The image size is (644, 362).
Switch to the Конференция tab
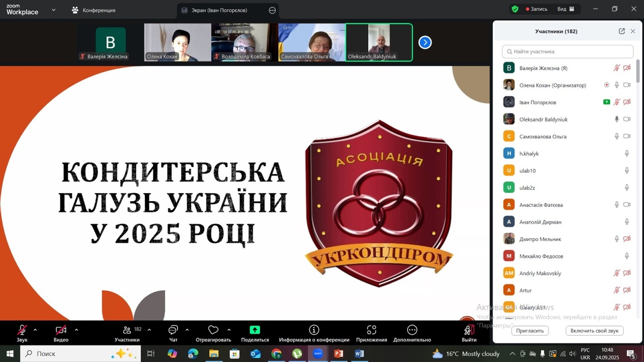pyautogui.click(x=93, y=10)
